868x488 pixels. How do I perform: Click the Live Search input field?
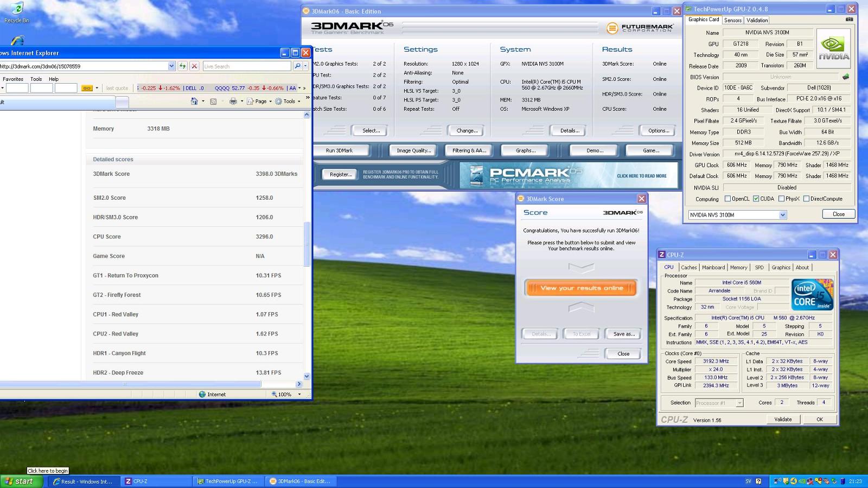click(x=247, y=66)
